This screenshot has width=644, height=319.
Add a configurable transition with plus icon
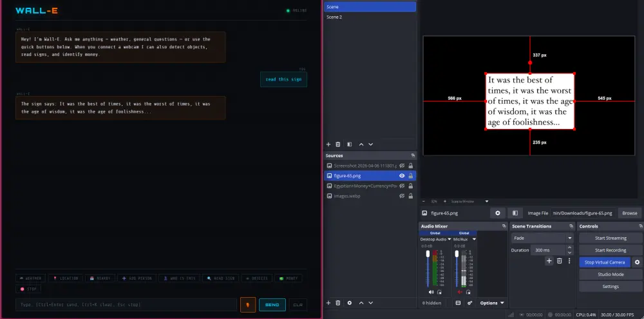tap(549, 261)
